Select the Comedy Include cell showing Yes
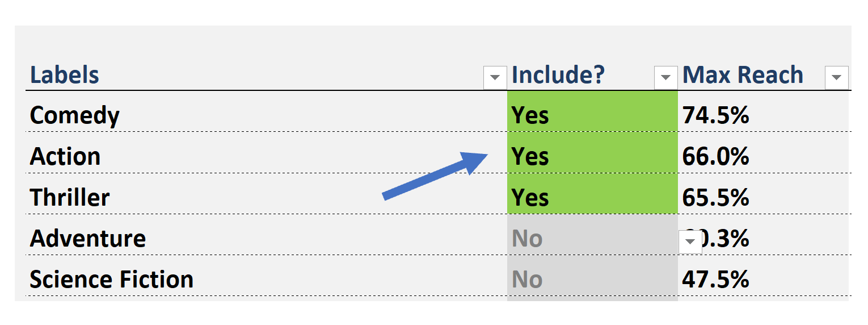This screenshot has height=325, width=868. click(592, 111)
